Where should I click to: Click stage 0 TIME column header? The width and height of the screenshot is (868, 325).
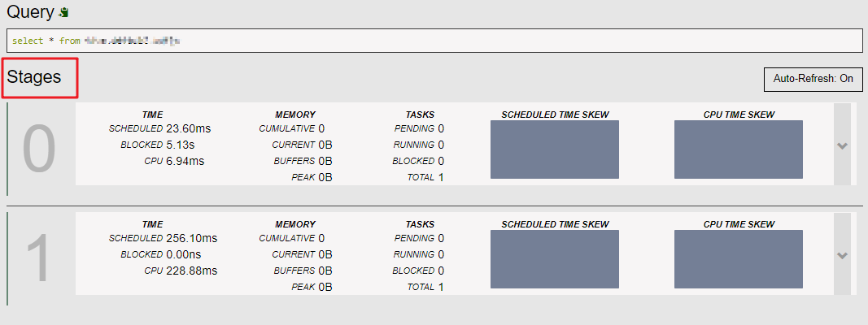point(152,115)
